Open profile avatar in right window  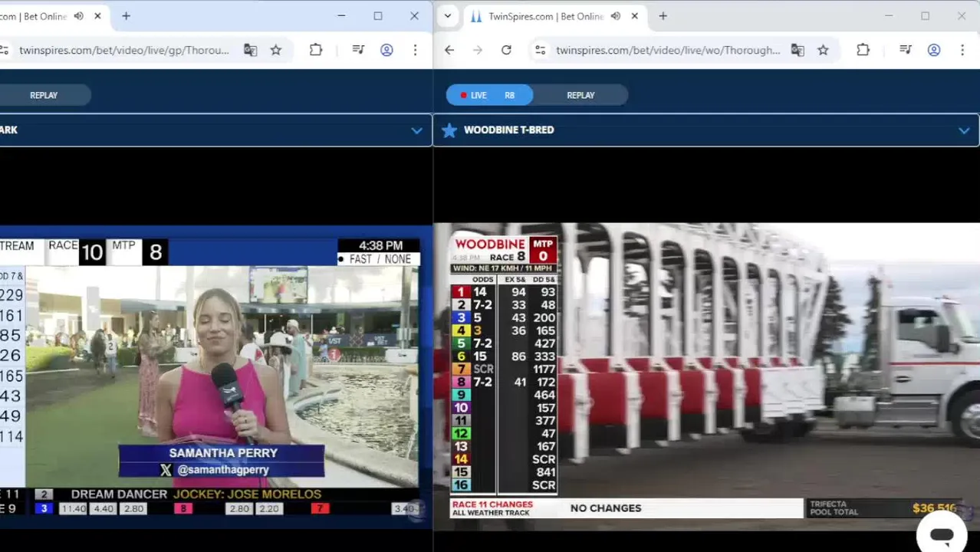934,50
